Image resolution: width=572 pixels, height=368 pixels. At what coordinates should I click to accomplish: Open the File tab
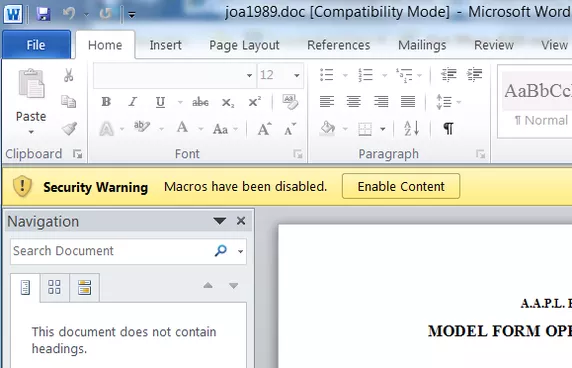pyautogui.click(x=36, y=45)
